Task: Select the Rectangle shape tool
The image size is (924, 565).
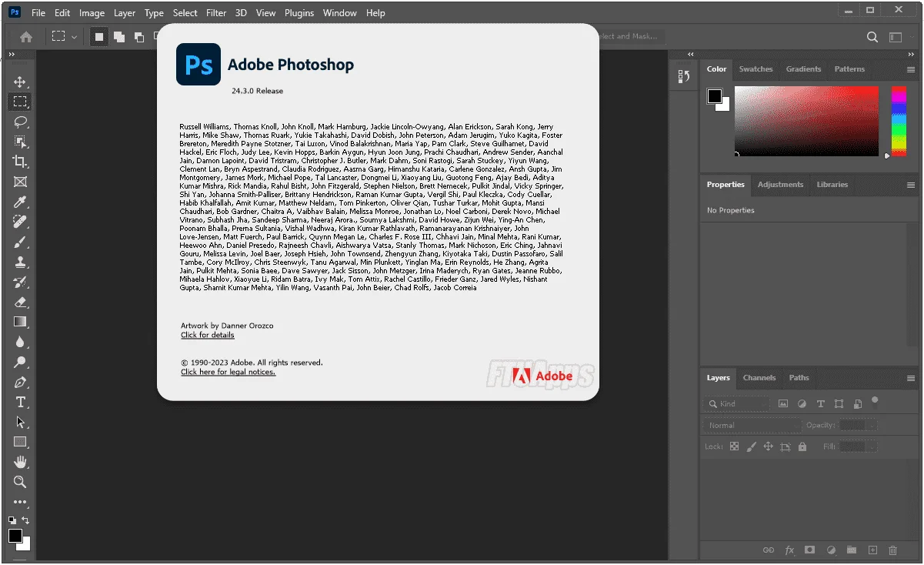Action: (x=20, y=442)
